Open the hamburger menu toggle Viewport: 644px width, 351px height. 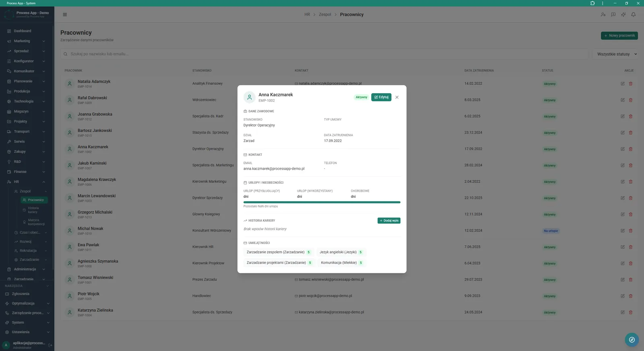(x=65, y=14)
